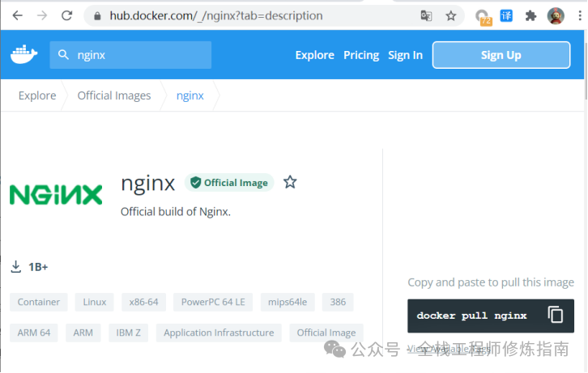Click the nginx breadcrumb
The width and height of the screenshot is (588, 373).
(x=190, y=95)
